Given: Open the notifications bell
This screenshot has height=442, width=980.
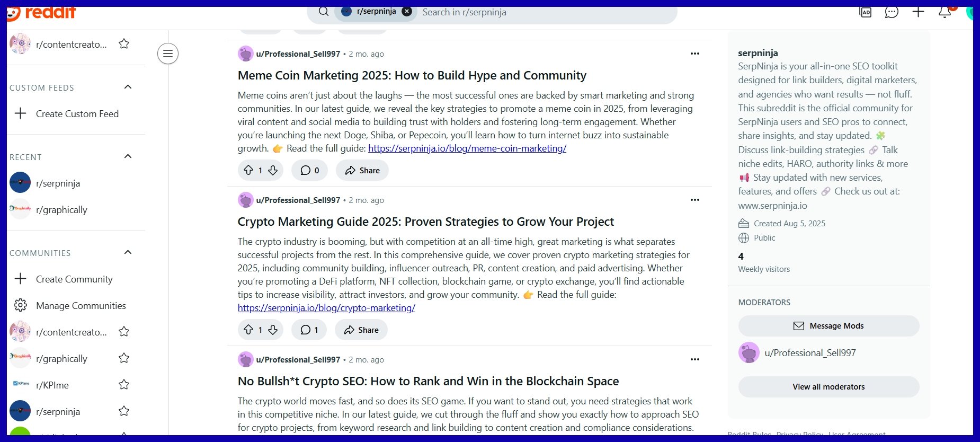Looking at the screenshot, I should [x=945, y=12].
